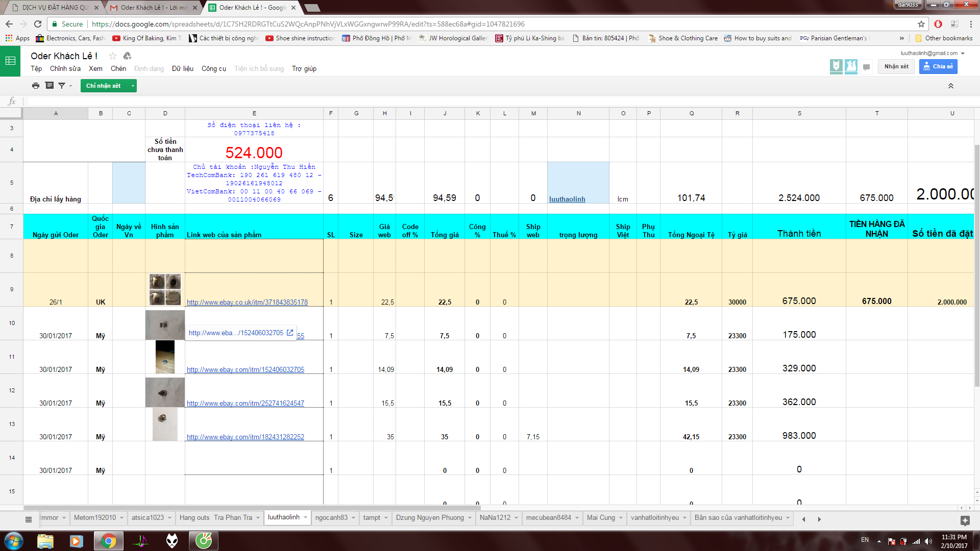Open the all sheets list icon
The width and height of the screenshot is (980, 551).
(x=29, y=519)
